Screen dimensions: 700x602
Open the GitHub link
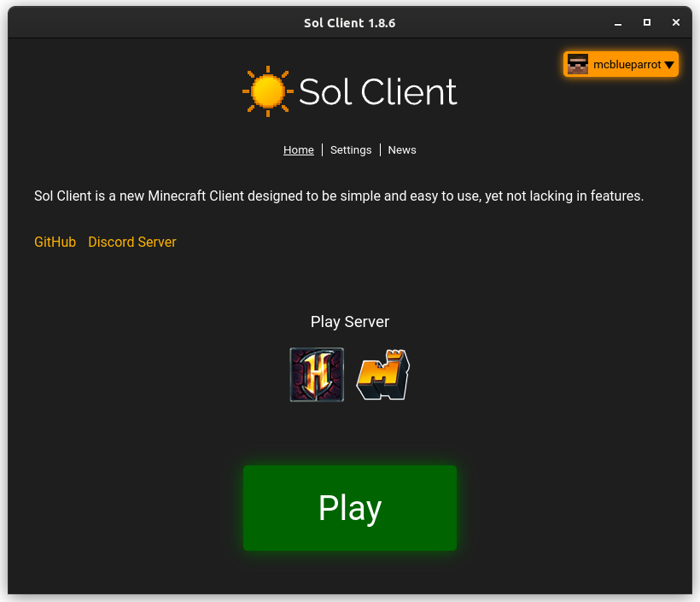click(55, 242)
